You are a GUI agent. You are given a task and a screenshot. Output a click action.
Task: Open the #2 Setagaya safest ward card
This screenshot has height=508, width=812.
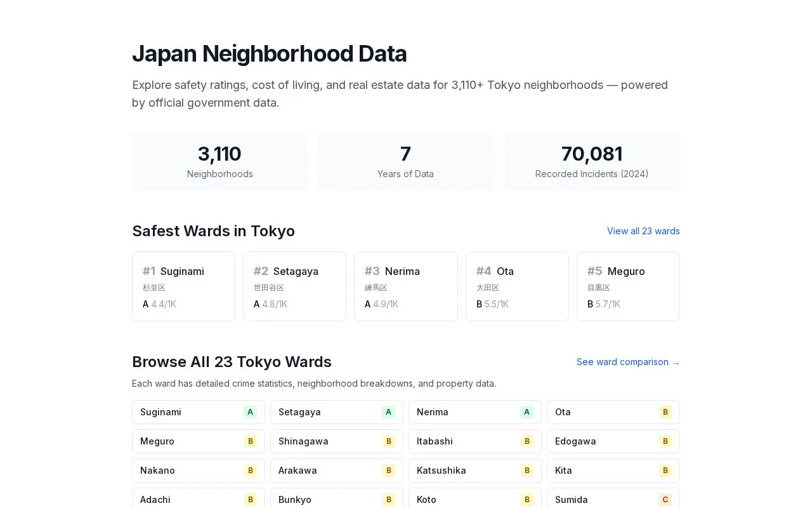pos(294,286)
